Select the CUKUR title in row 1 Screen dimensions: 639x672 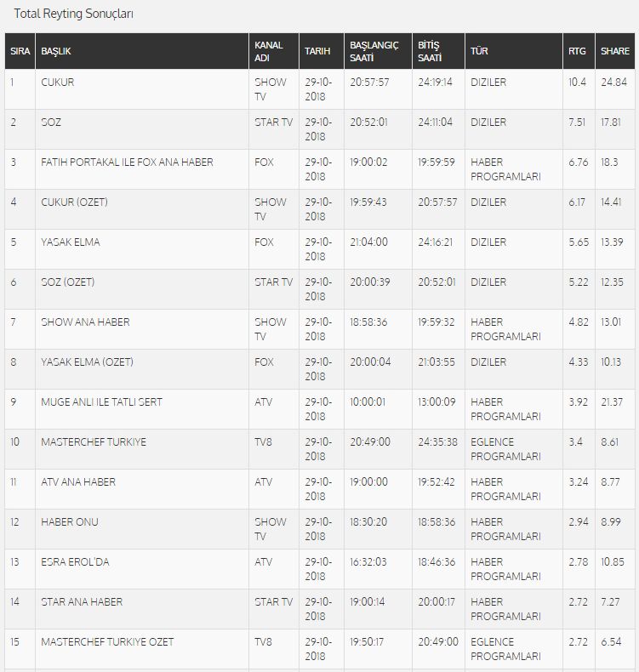[57, 83]
